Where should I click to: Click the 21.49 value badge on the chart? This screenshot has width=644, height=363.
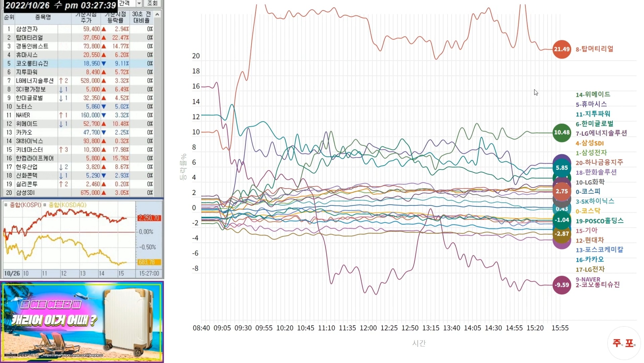click(x=562, y=49)
